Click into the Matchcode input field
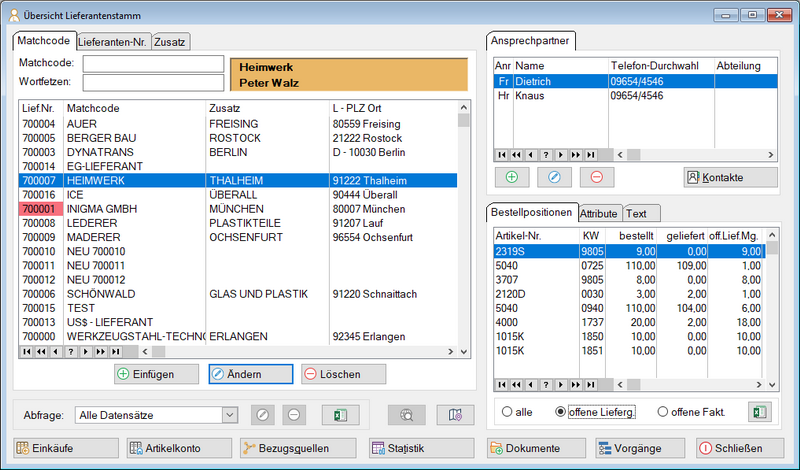Screen dimensions: 800x470 coord(153,63)
